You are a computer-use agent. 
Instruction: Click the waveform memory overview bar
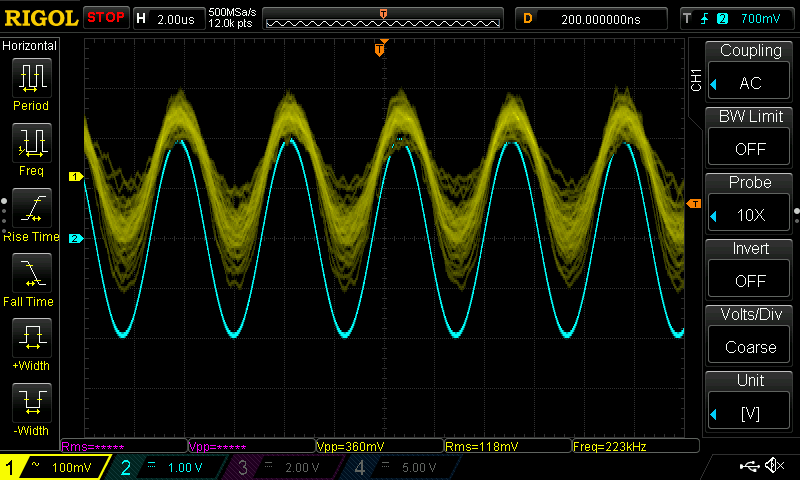point(383,19)
